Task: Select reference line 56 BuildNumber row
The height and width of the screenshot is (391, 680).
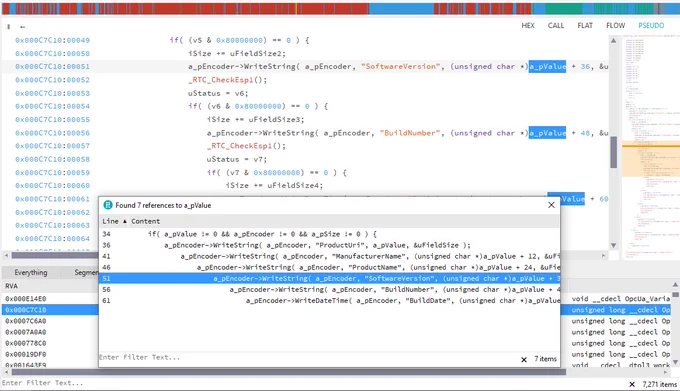Action: (329, 290)
